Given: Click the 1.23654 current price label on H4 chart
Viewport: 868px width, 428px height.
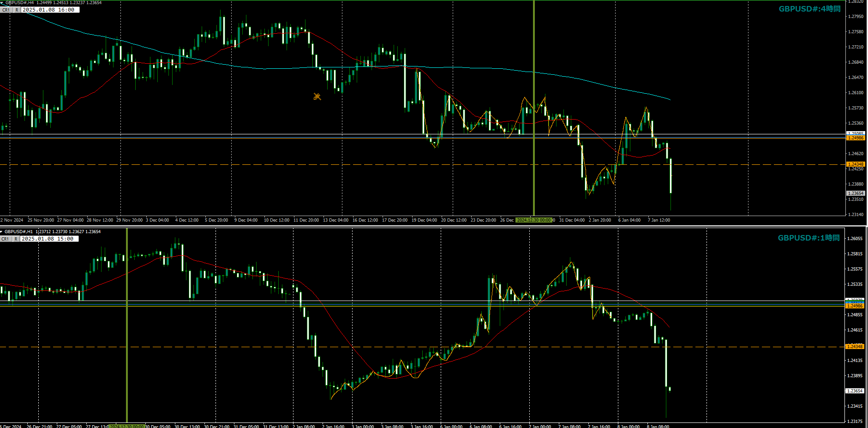Looking at the screenshot, I should pyautogui.click(x=856, y=193).
